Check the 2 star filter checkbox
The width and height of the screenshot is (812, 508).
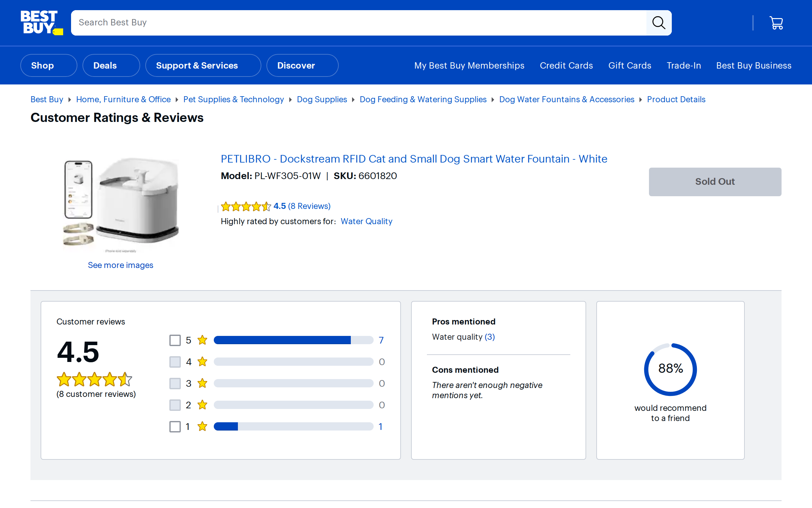tap(175, 405)
